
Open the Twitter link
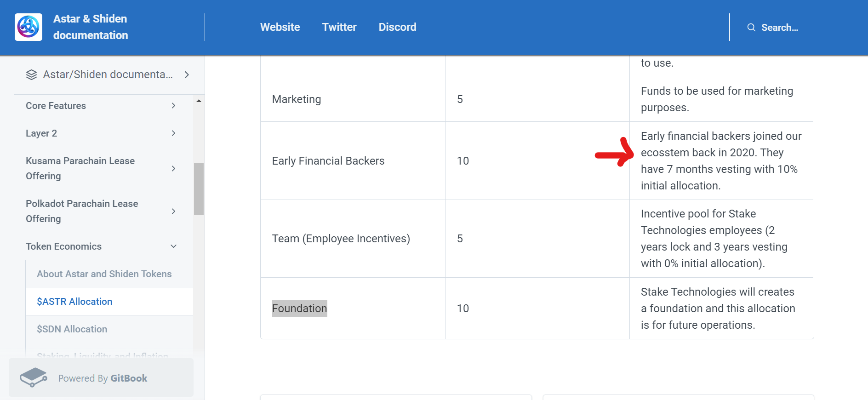[x=339, y=27]
